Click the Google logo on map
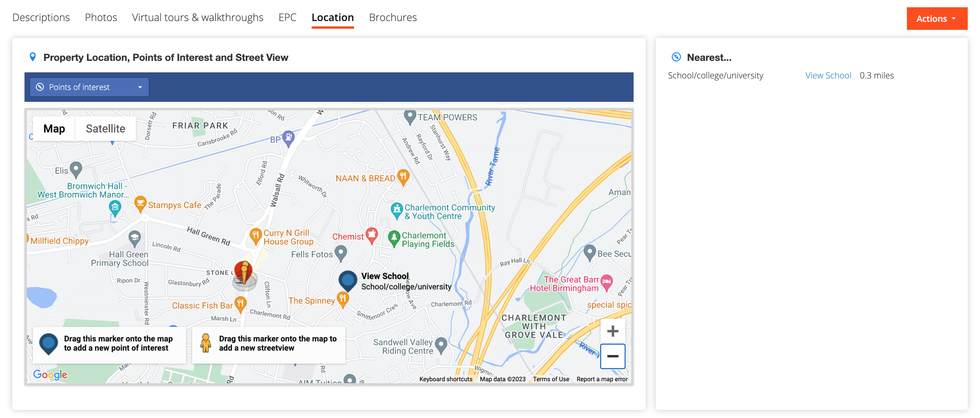 point(50,374)
